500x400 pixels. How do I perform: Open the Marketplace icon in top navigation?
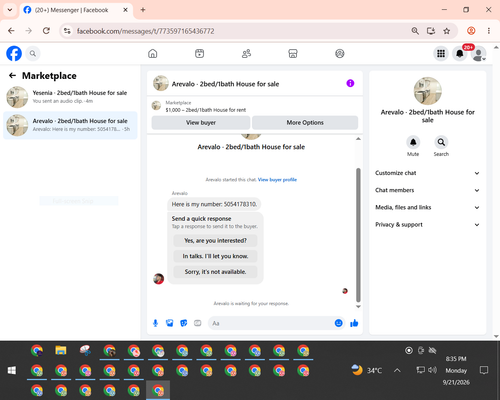pos(293,53)
